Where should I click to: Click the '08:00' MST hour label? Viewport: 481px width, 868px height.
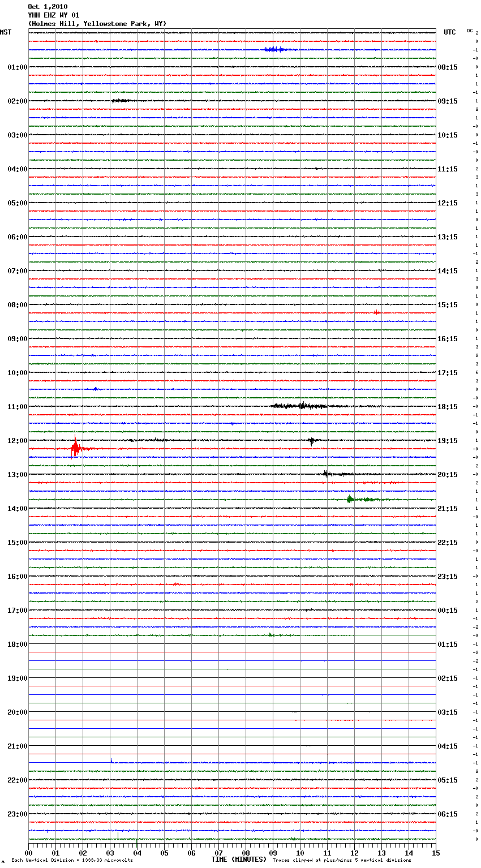[x=17, y=305]
